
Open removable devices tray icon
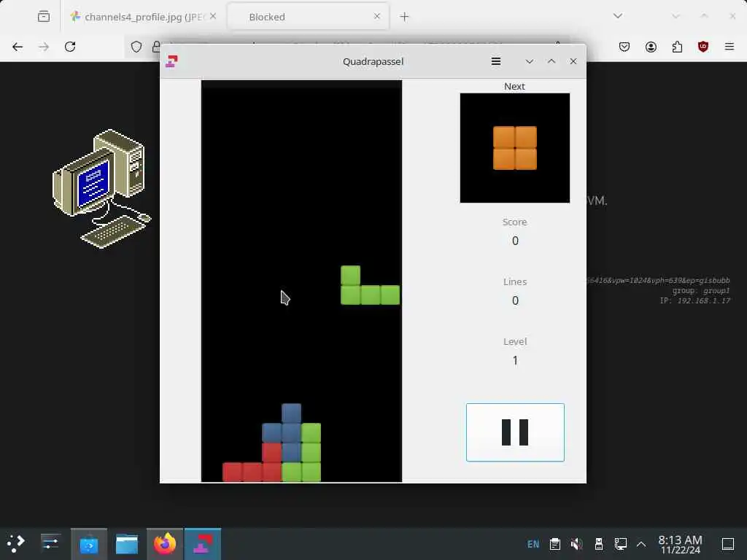(x=598, y=544)
